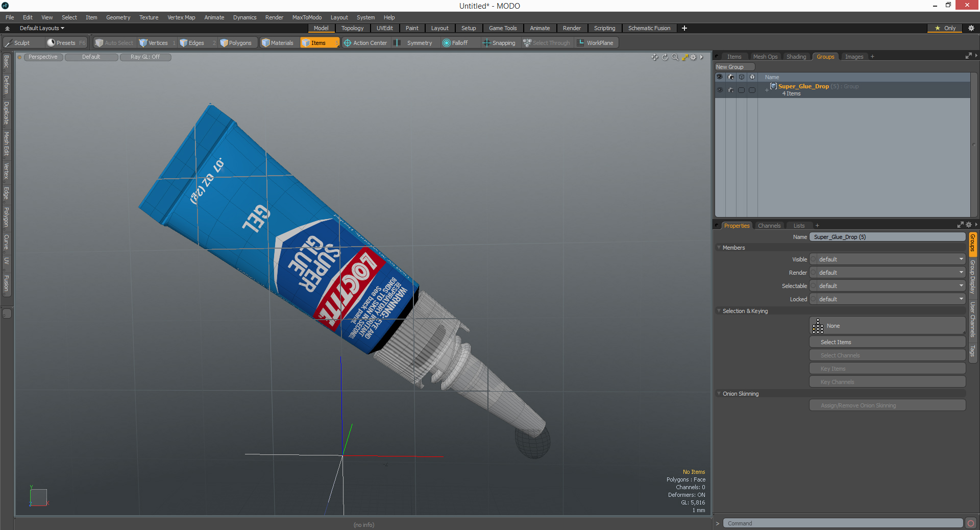Viewport: 980px width, 530px height.
Task: Maximize the viewport with yellow arrows icon
Action: coord(685,57)
